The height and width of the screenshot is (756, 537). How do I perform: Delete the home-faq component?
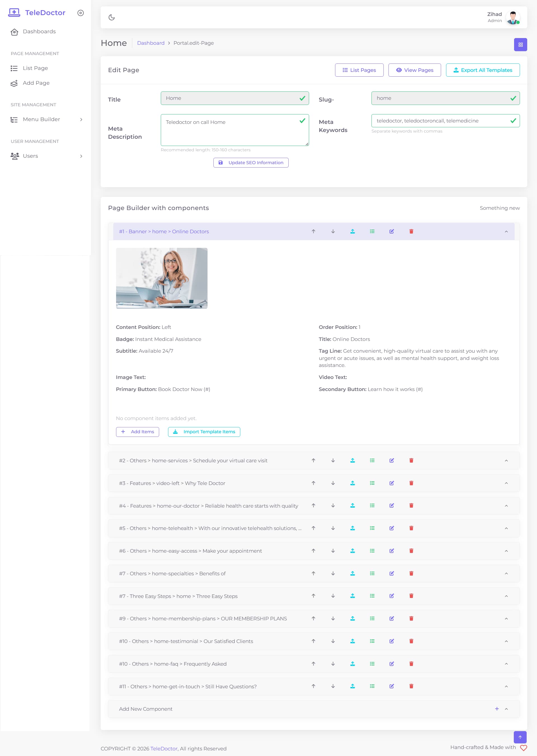point(411,664)
